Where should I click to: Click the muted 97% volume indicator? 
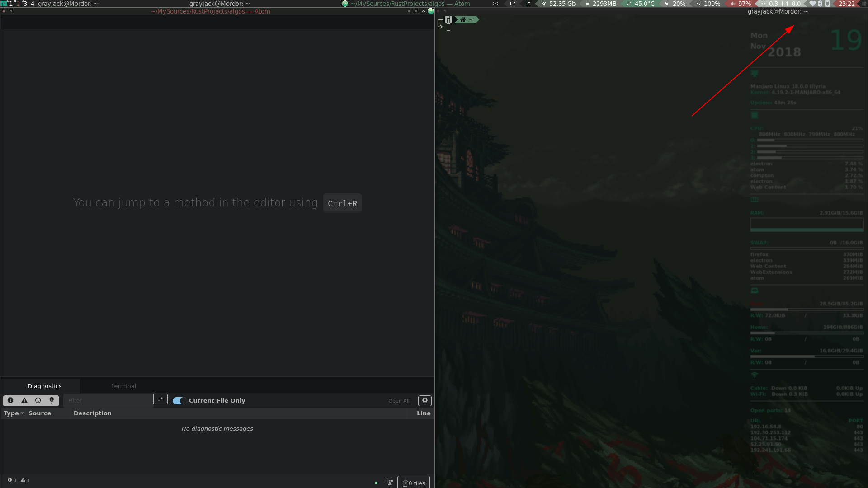[x=741, y=4]
